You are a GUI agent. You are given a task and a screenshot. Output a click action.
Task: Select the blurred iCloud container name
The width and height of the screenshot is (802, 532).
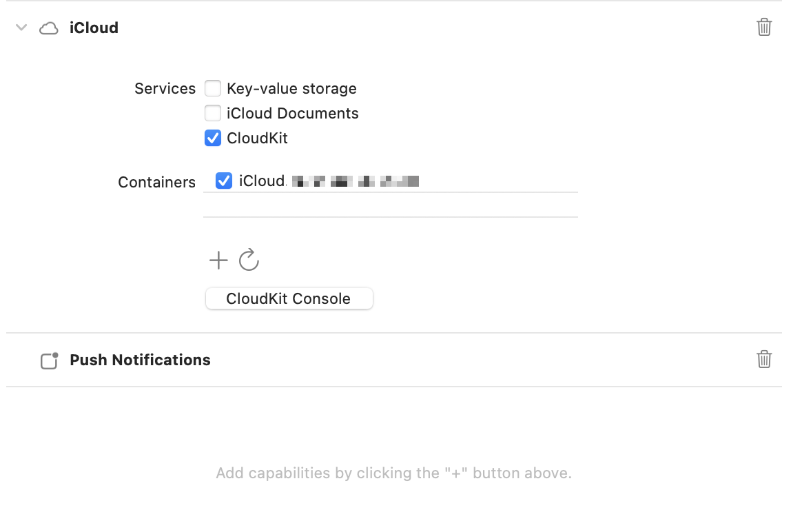point(329,181)
